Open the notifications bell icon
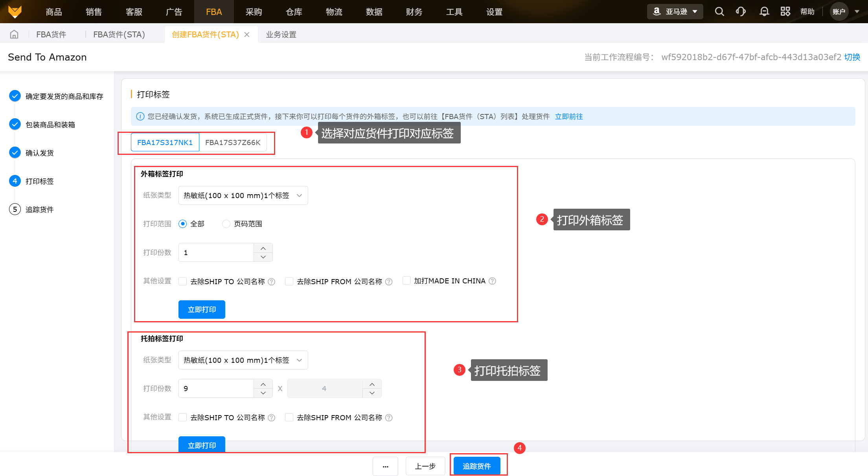This screenshot has height=476, width=868. (764, 12)
